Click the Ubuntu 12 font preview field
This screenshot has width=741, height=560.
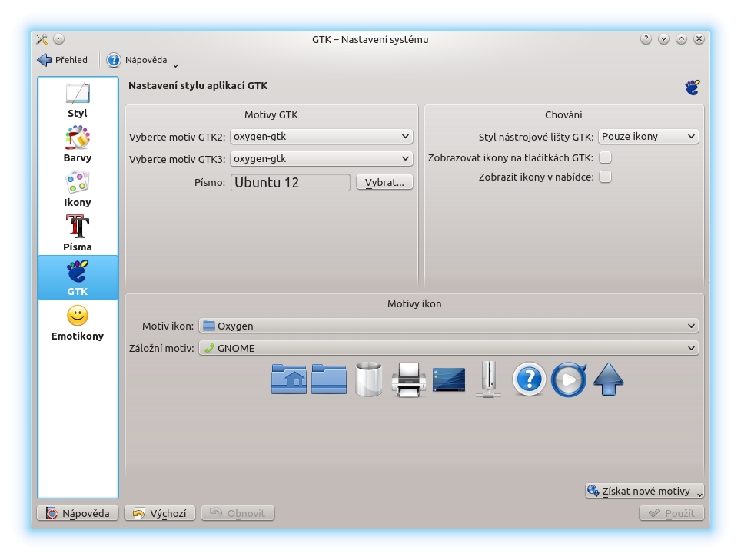tap(290, 182)
